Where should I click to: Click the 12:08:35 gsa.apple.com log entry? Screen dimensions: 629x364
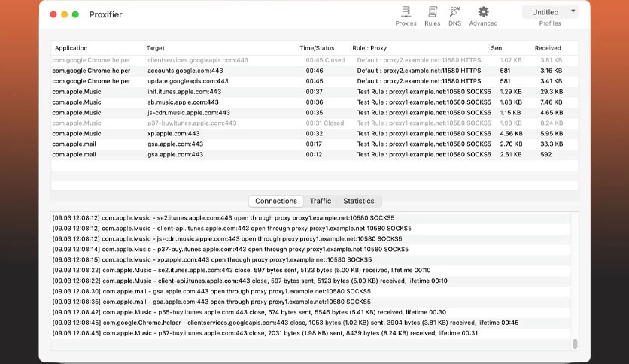(311, 302)
